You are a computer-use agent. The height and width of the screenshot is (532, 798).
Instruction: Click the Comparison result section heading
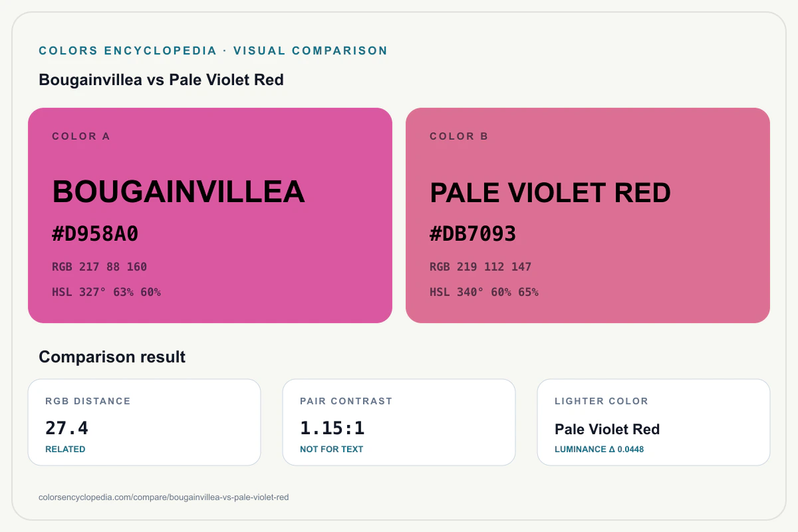click(112, 357)
